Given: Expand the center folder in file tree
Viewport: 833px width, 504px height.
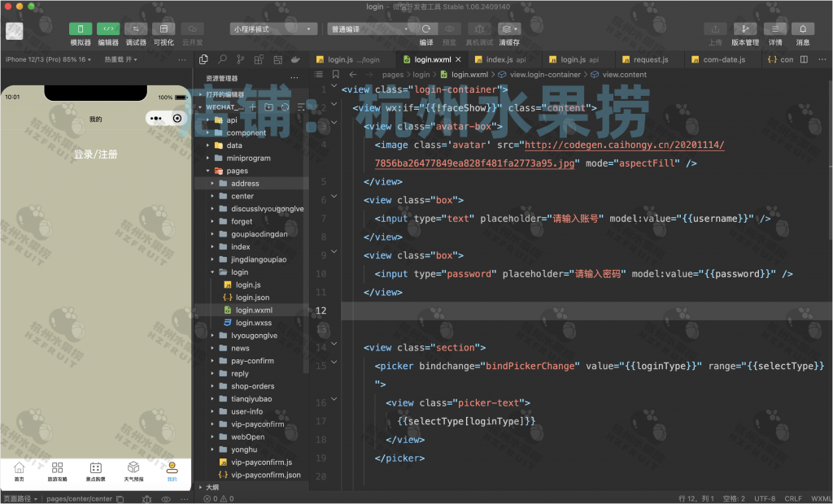Looking at the screenshot, I should coord(242,196).
